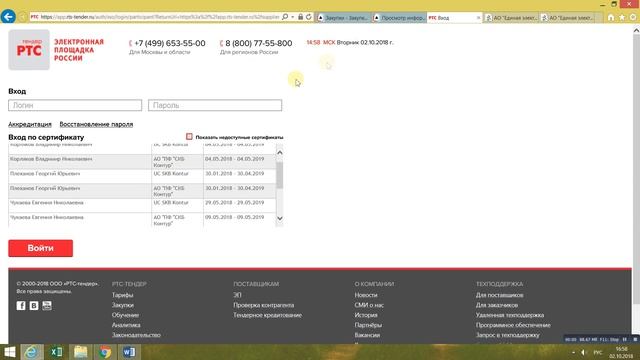Click the РУС language indicator
Screen dimensions: 640x360
[x=598, y=352]
